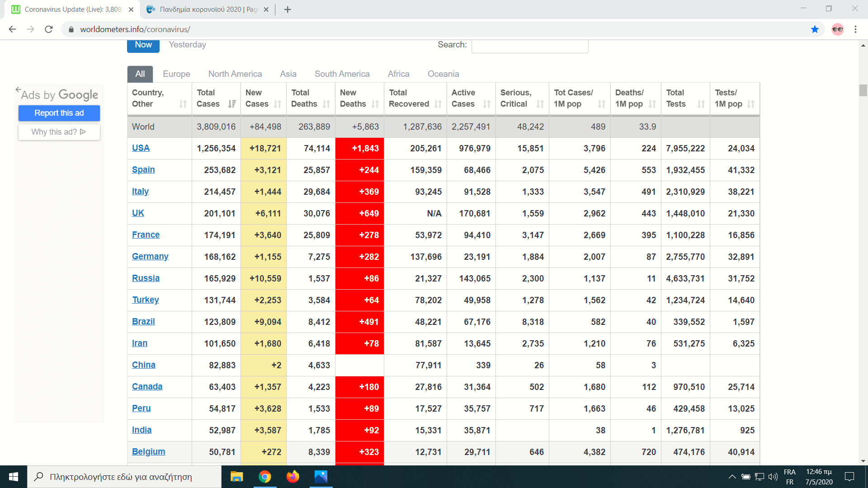Viewport: 868px width, 488px height.
Task: Sort by the Total Cases column arrows
Action: coord(232,104)
